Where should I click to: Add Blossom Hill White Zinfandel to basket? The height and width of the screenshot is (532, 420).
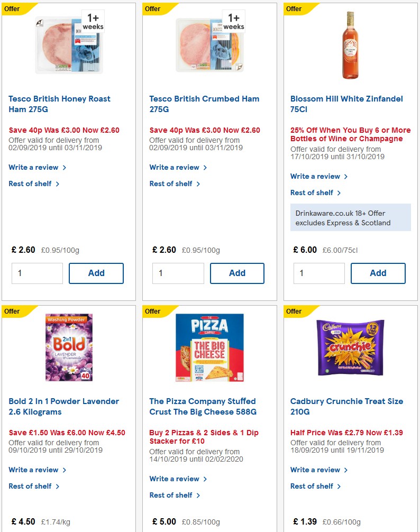coord(378,273)
